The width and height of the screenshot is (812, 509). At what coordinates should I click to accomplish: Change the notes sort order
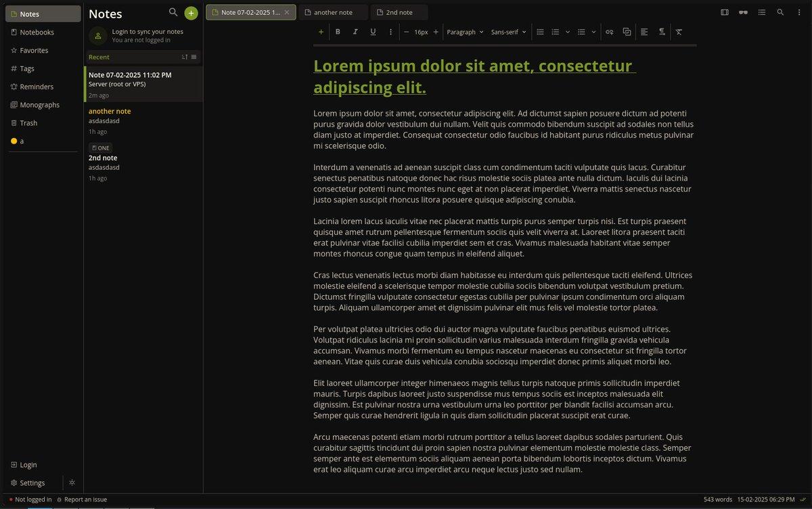(x=185, y=57)
